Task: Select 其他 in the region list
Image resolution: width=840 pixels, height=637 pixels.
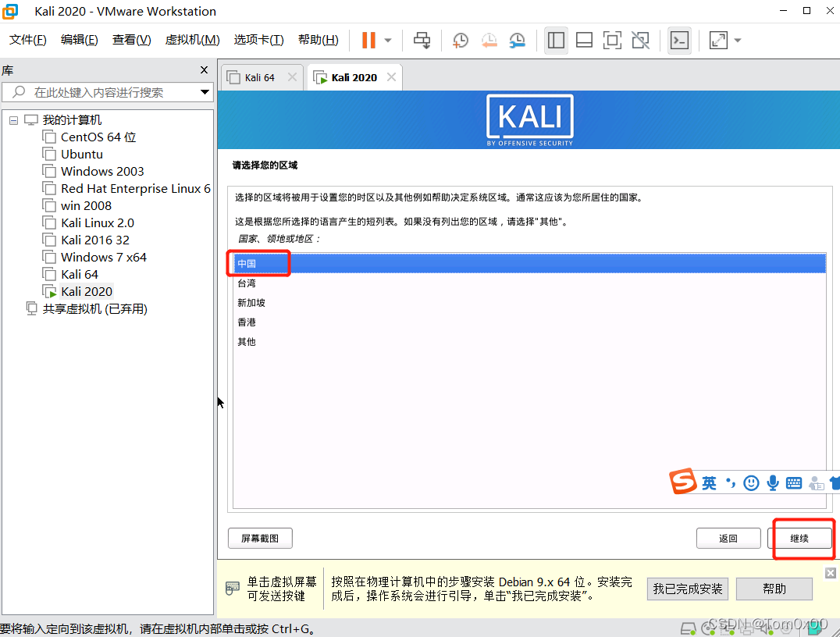Action: (529, 342)
